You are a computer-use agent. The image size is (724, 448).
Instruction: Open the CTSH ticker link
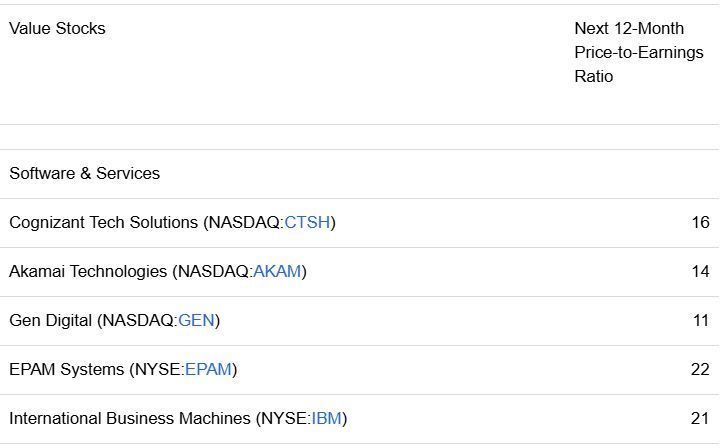(x=307, y=223)
